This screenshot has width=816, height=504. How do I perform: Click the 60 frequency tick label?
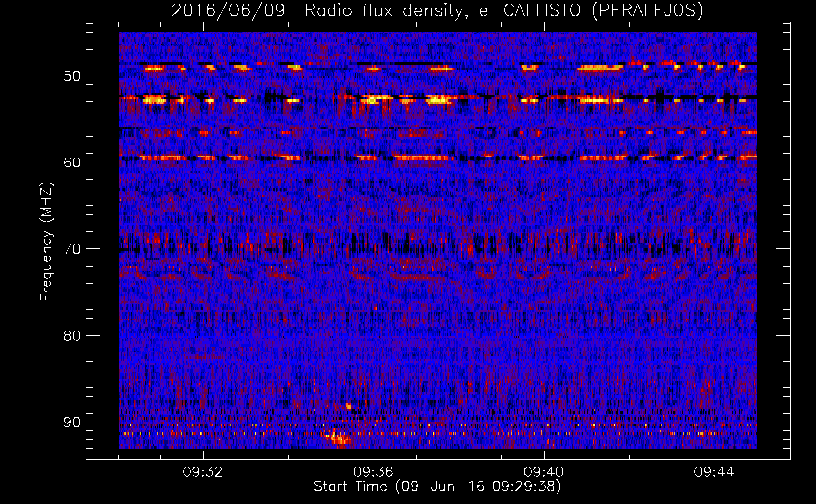(x=72, y=162)
